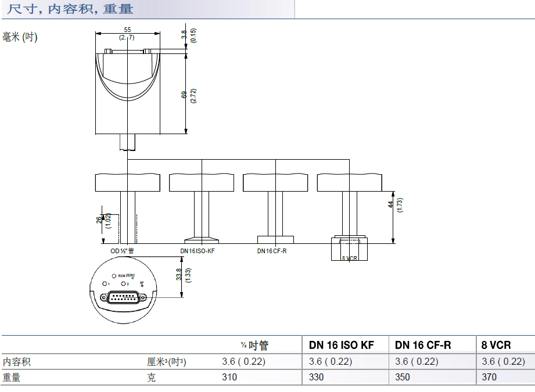Click the 尺寸, 内容积, 重量 section heading

(x=70, y=9)
